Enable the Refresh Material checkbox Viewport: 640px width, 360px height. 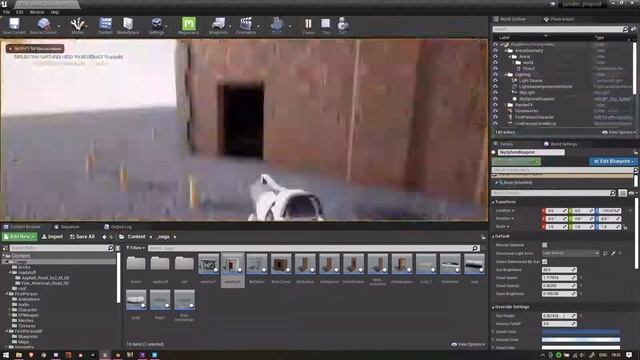pyautogui.click(x=544, y=245)
